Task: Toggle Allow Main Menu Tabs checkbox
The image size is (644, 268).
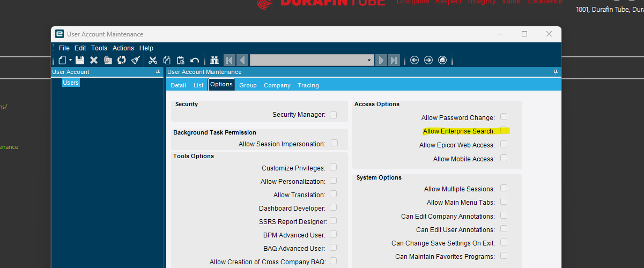Action: click(x=504, y=202)
